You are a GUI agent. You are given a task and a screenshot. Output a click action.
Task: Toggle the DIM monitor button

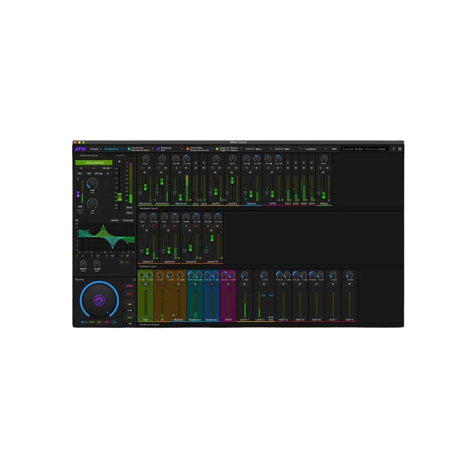coord(129,304)
